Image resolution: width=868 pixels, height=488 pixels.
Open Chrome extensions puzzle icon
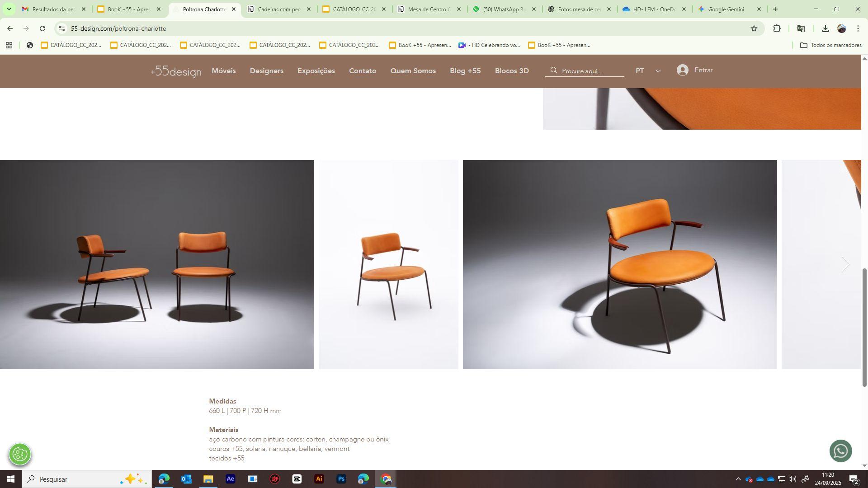777,28
